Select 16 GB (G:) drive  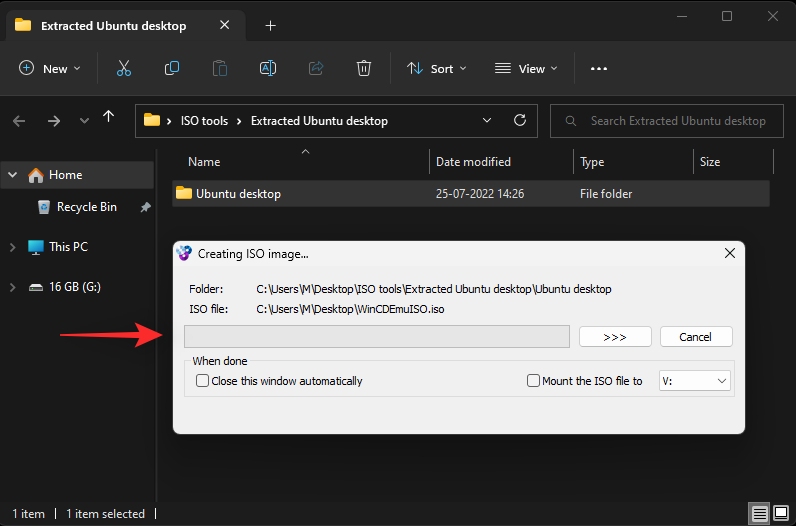click(x=75, y=287)
